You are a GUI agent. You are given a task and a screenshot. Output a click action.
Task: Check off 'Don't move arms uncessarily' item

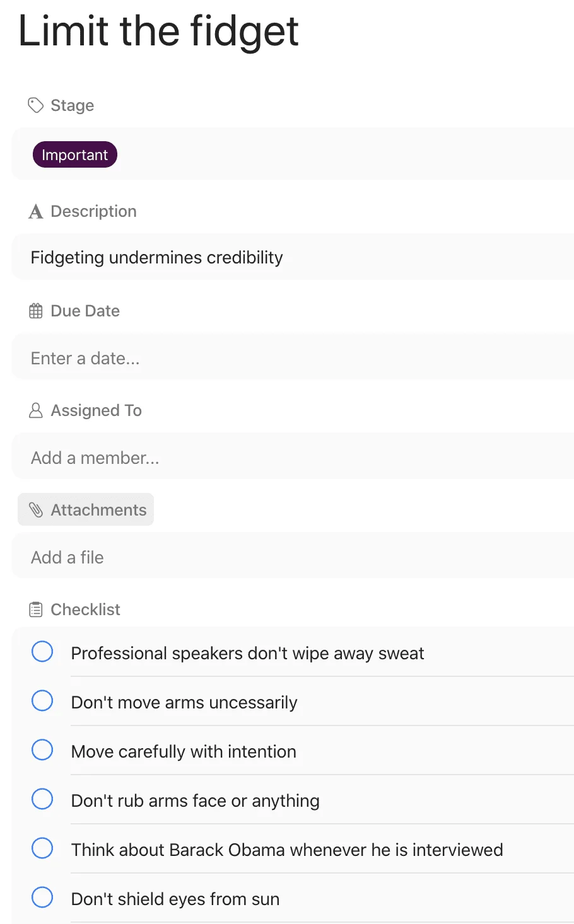click(x=42, y=701)
